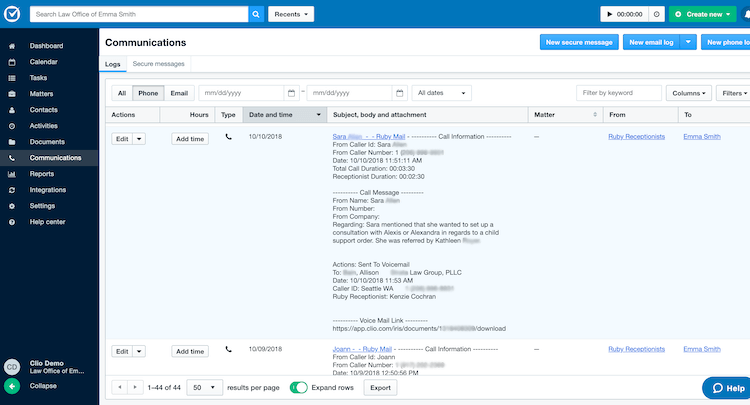Click Add time for 10/10/2018 log

click(x=190, y=139)
